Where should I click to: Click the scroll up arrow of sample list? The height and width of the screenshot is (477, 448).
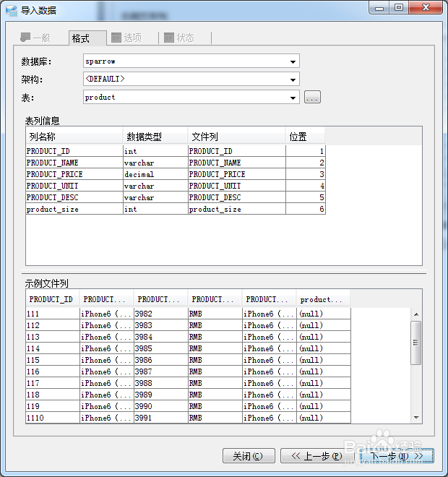pos(416,314)
